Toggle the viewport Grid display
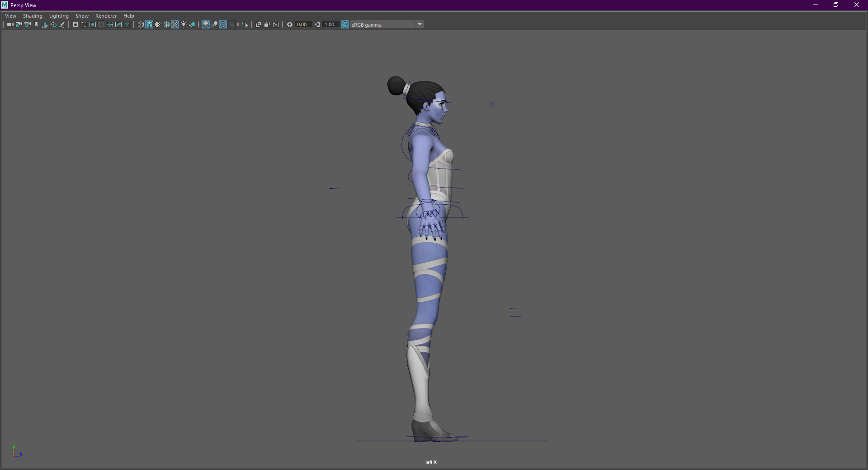The image size is (868, 470). tap(75, 24)
